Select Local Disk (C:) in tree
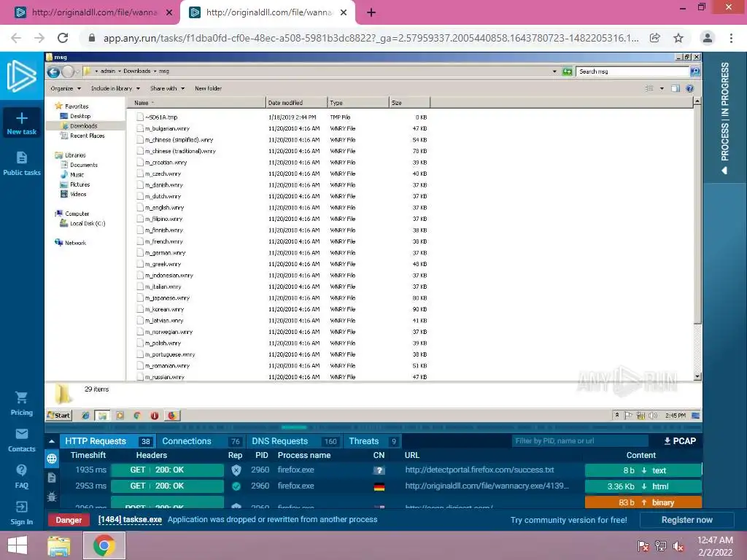 (x=88, y=223)
